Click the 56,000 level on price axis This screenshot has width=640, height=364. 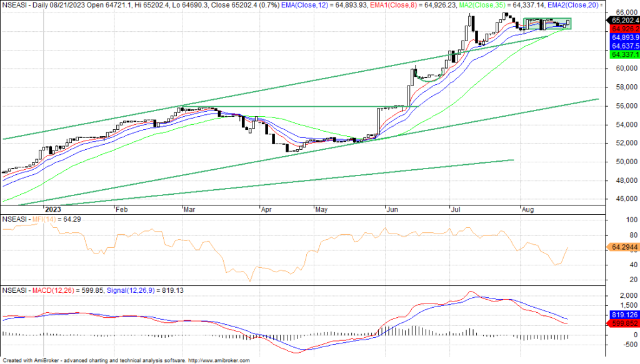618,106
